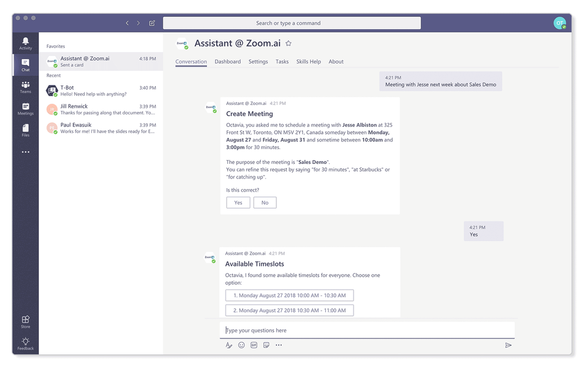Show more apps ellipsis in sidebar
The height and width of the screenshot is (369, 588).
point(25,152)
